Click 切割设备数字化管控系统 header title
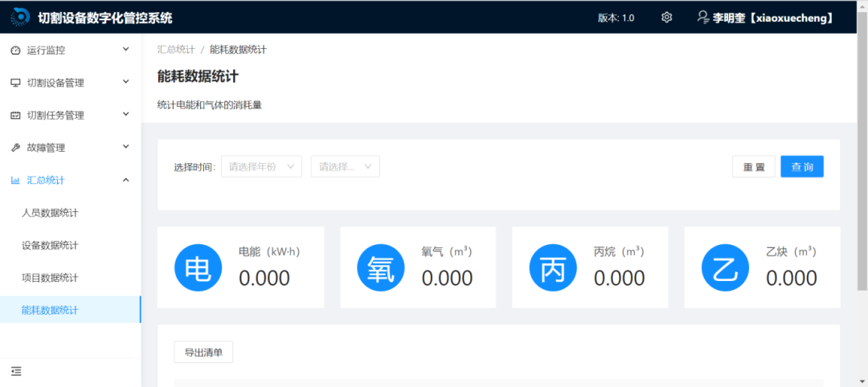Image resolution: width=868 pixels, height=387 pixels. [x=104, y=18]
